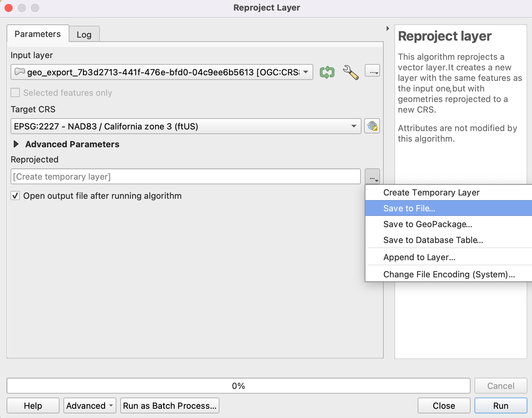Image resolution: width=532 pixels, height=418 pixels.
Task: Open the Target CRS combo box
Action: pos(186,126)
